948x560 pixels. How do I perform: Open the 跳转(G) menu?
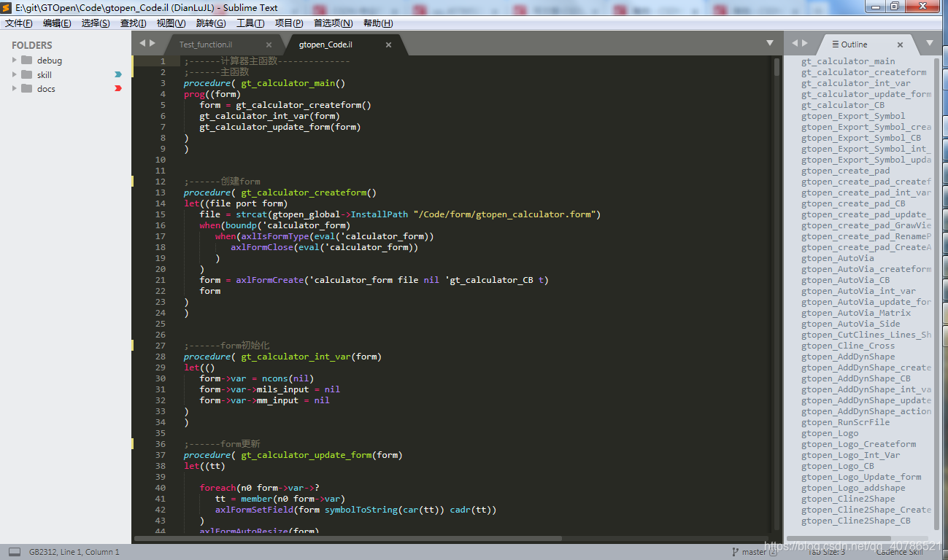(211, 23)
